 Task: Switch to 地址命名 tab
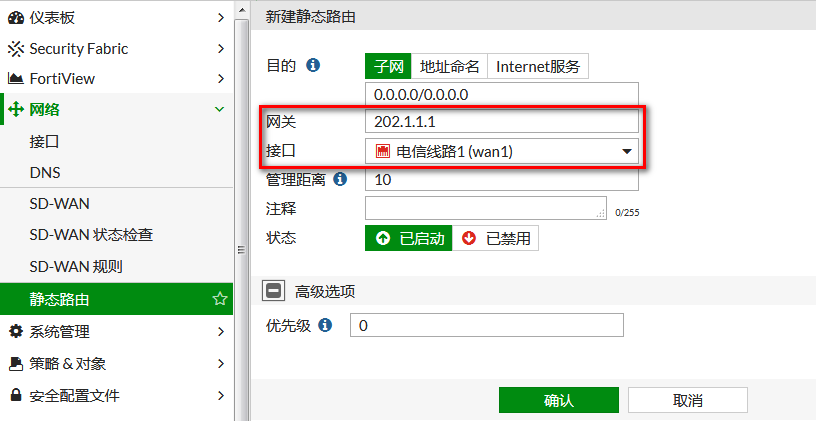coord(450,67)
